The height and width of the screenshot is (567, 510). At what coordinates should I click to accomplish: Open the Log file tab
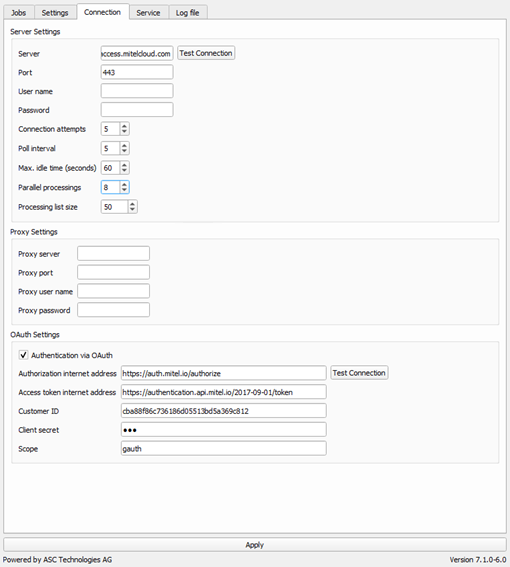pyautogui.click(x=187, y=13)
